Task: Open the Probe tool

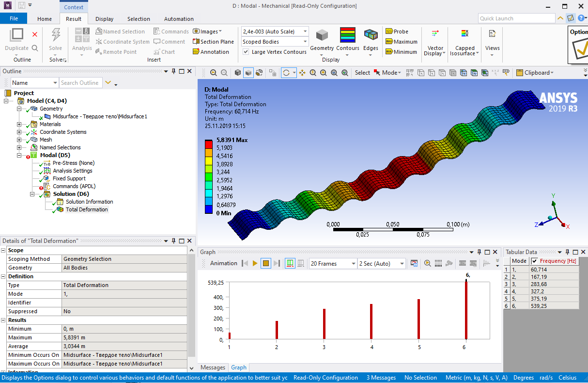Action: click(399, 31)
